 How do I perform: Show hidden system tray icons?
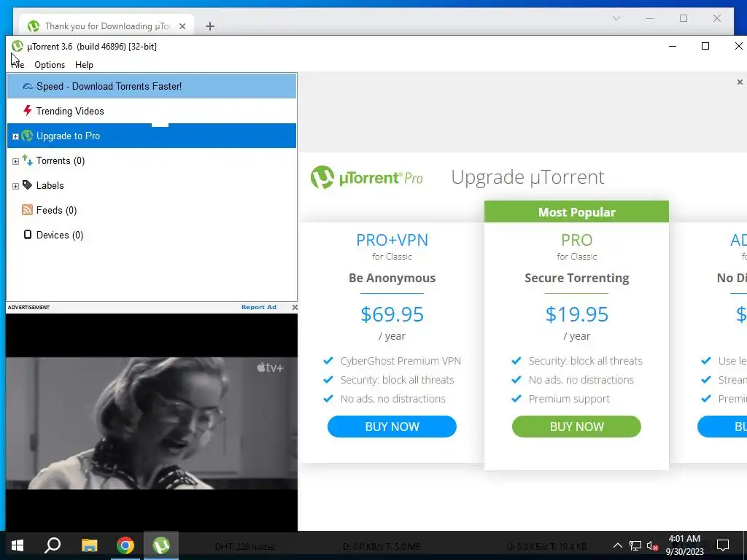click(617, 545)
